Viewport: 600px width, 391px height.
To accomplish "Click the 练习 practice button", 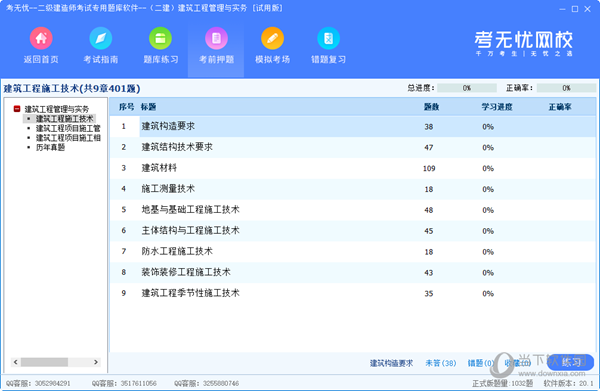I will [x=571, y=362].
